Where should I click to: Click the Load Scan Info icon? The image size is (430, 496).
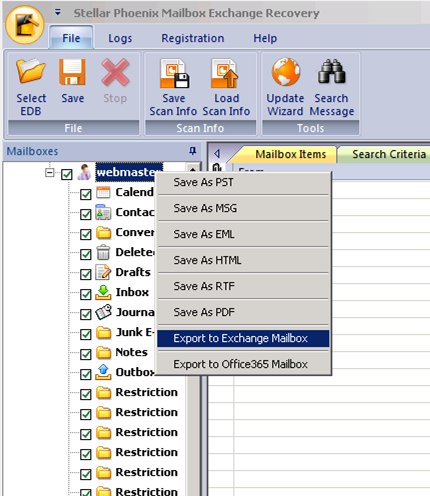[x=225, y=73]
